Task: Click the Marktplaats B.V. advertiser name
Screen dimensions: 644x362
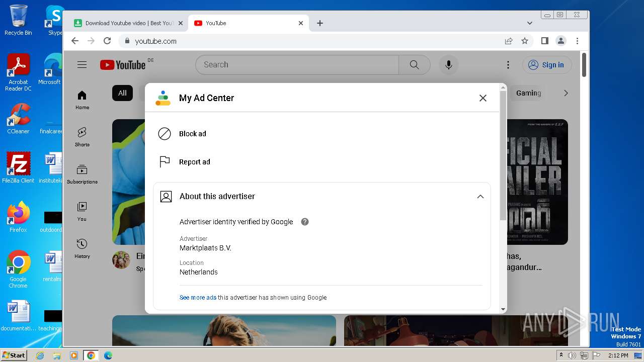Action: coord(205,248)
